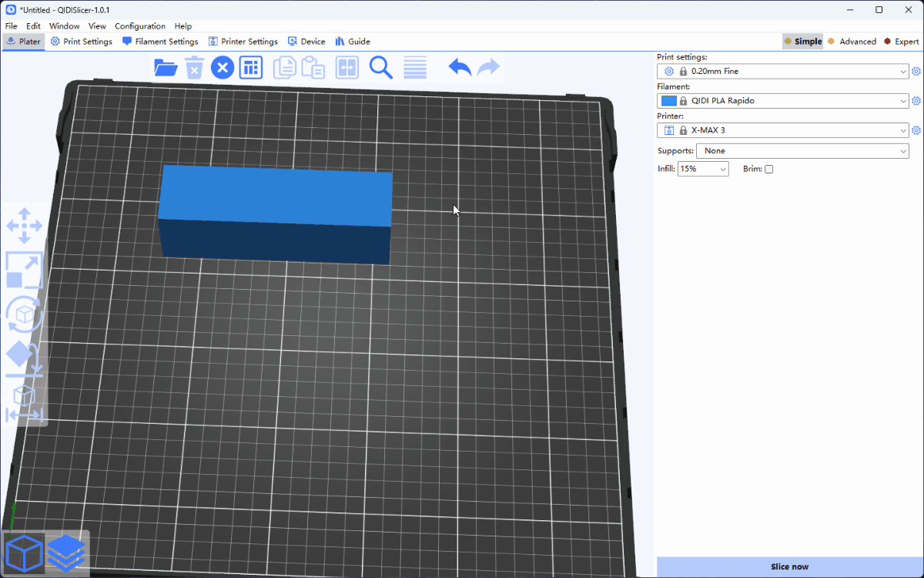Click the blue filament color swatch
This screenshot has height=578, width=924.
(x=668, y=101)
